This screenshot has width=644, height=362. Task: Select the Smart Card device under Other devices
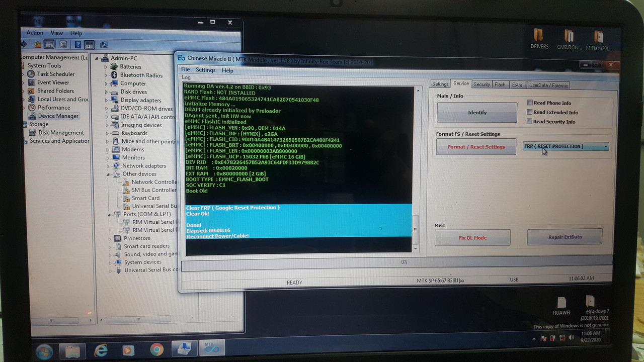(x=141, y=198)
